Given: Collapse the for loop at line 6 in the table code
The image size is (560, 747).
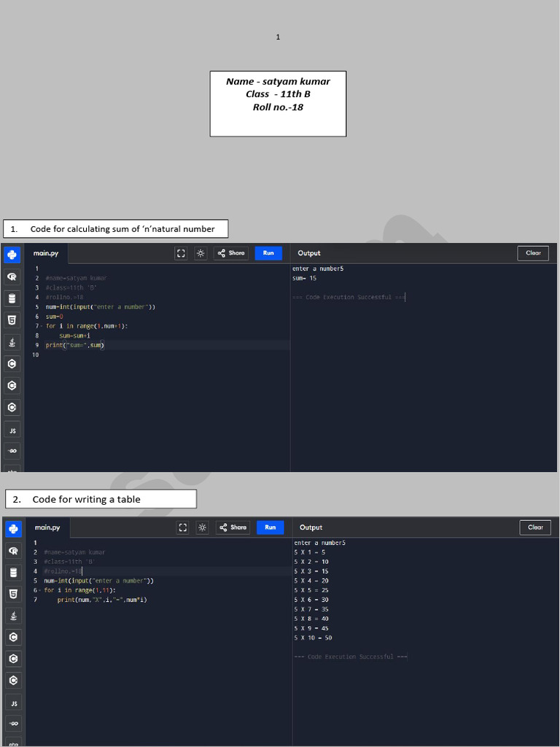Looking at the screenshot, I should point(40,591).
